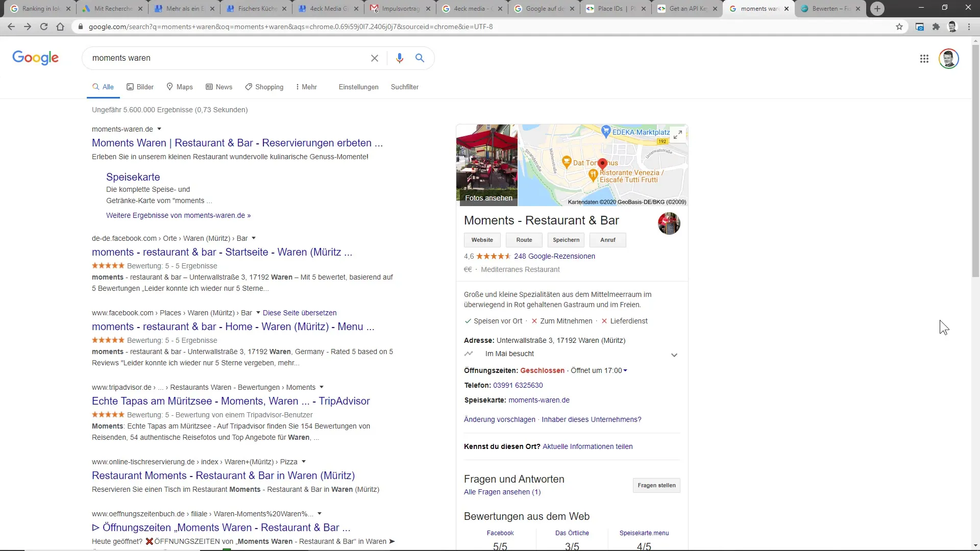Switch to the Maps search tab
This screenshot has height=551, width=980.
coord(180,87)
